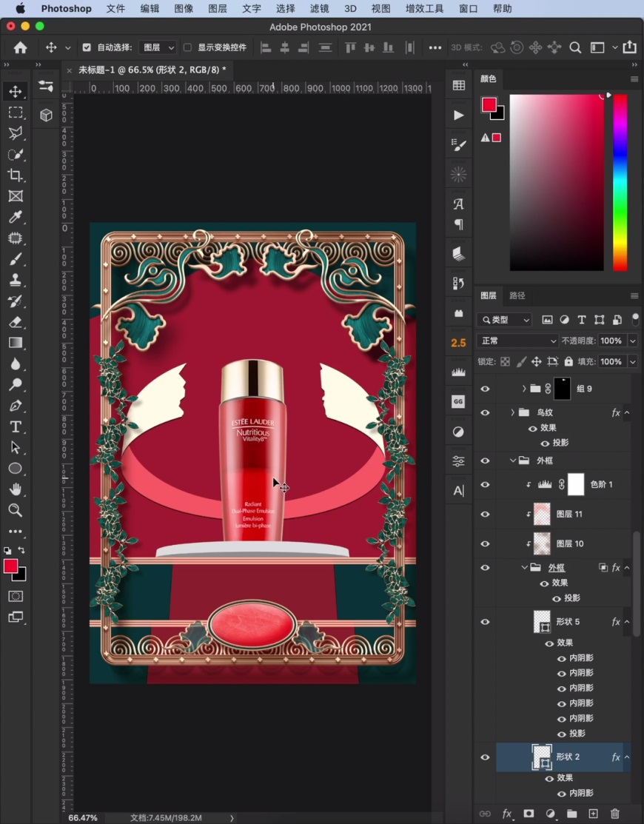Hide layer 图层 10

click(x=485, y=543)
